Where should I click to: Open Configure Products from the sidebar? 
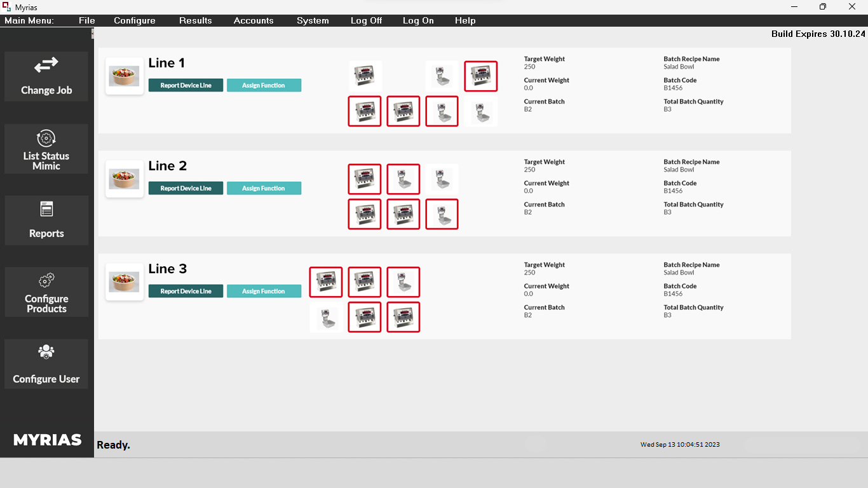(x=46, y=292)
